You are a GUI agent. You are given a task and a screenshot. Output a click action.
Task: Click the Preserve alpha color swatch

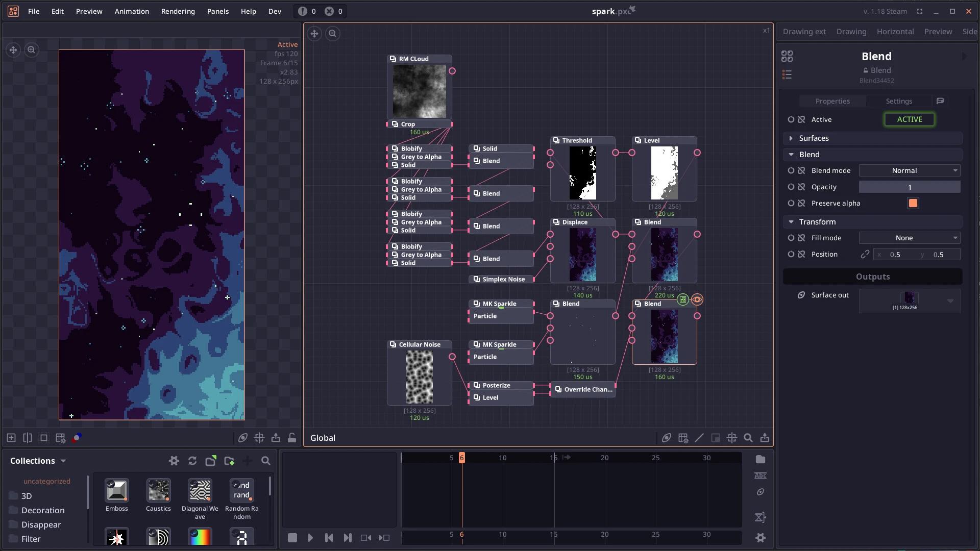[914, 203]
